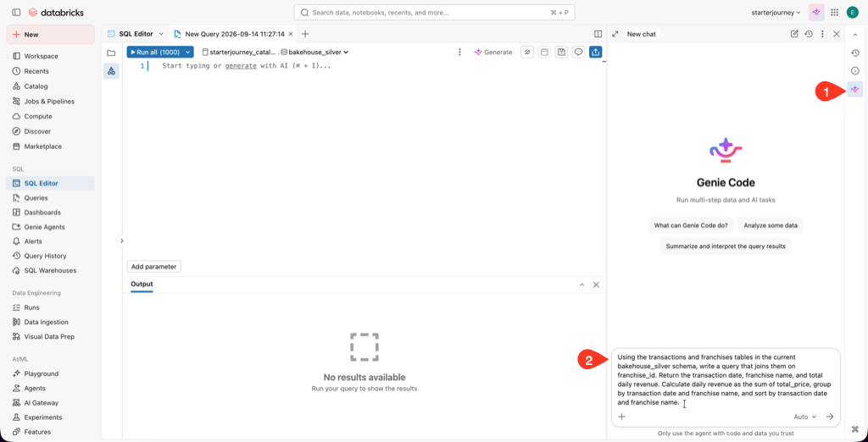
Task: Click the save query icon
Action: tap(561, 52)
